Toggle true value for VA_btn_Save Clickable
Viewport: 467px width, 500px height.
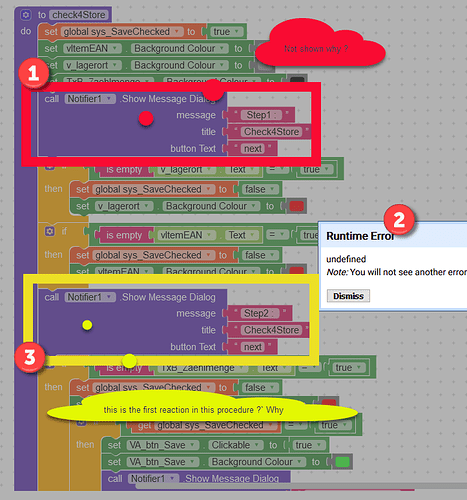tap(308, 445)
